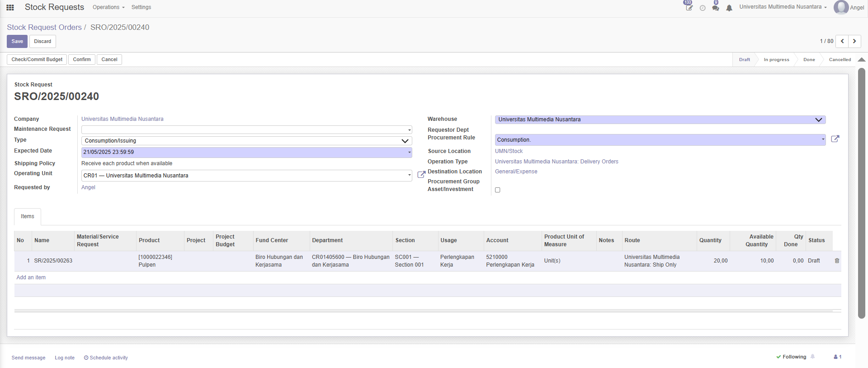The width and height of the screenshot is (868, 368).
Task: Click the vertical scrollbar on the right
Action: coord(862,192)
